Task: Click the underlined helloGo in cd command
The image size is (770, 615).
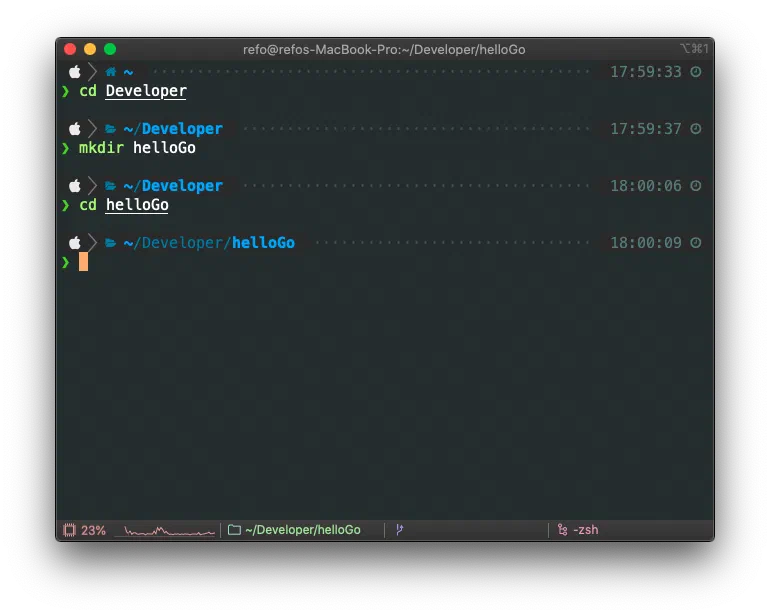Action: [x=137, y=205]
